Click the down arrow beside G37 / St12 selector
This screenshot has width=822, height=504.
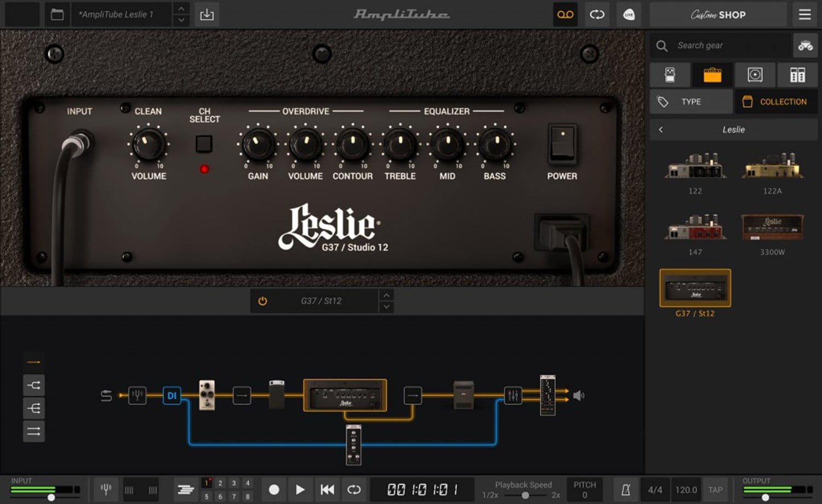tap(386, 307)
